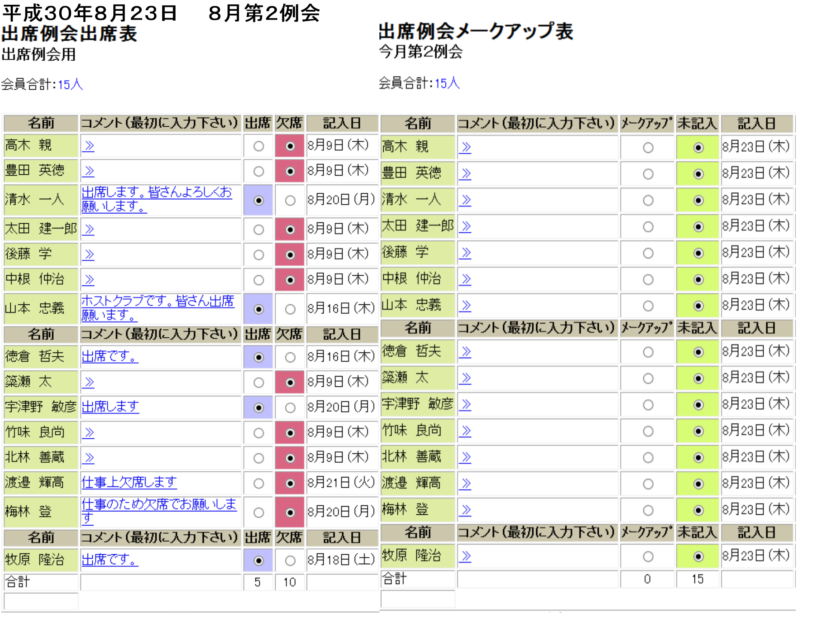
Task: Select メークアップ radio for 牧原 隆治
Action: [648, 556]
